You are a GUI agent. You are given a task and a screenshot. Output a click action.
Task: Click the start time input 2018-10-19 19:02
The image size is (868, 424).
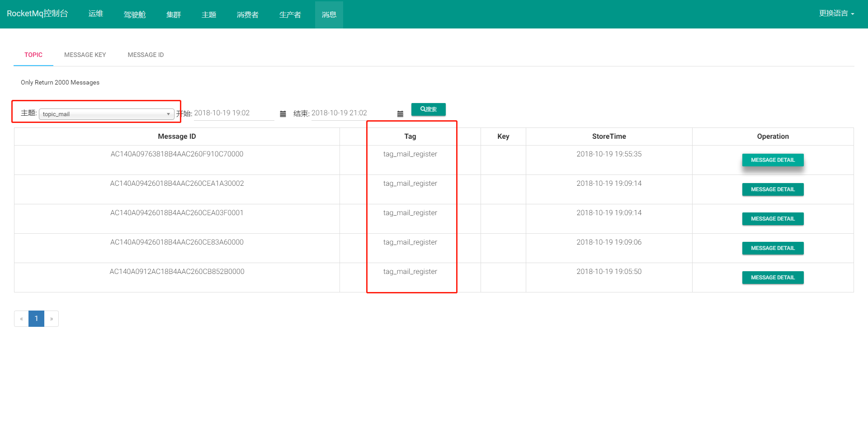[x=234, y=113]
